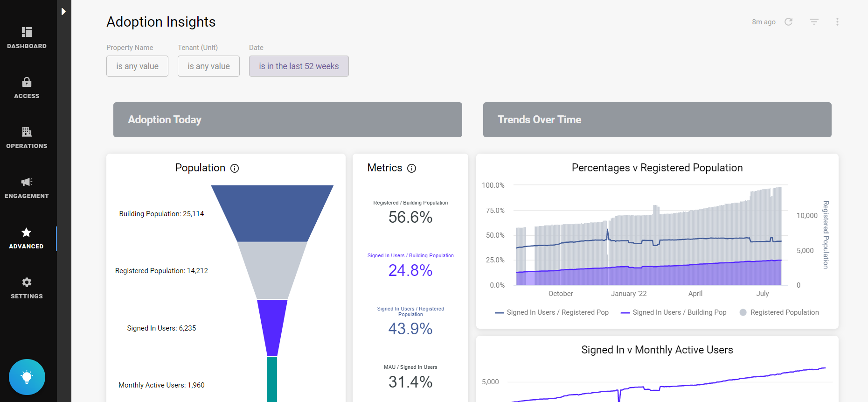
Task: Open the Dashboard sidebar icon
Action: (27, 32)
